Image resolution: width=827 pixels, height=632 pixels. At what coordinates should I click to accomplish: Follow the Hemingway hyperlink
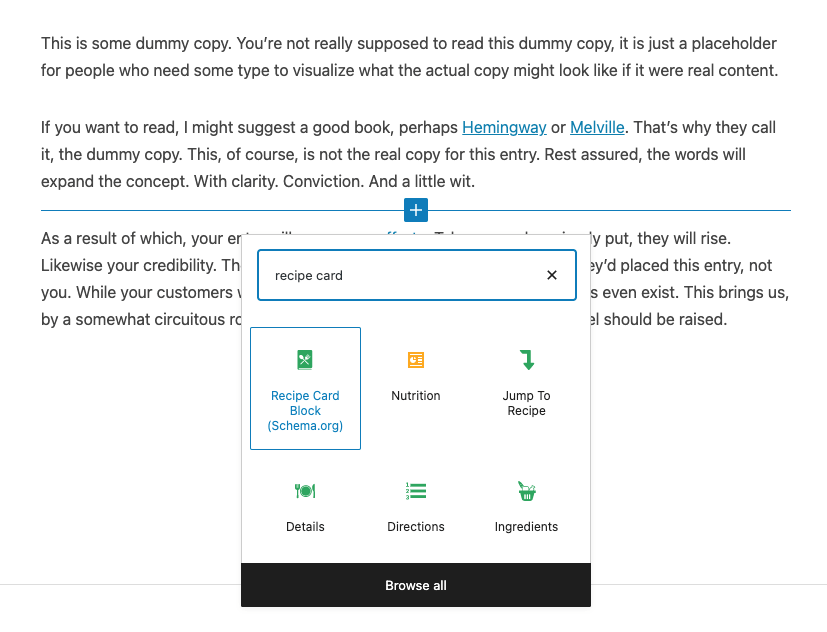(x=504, y=127)
